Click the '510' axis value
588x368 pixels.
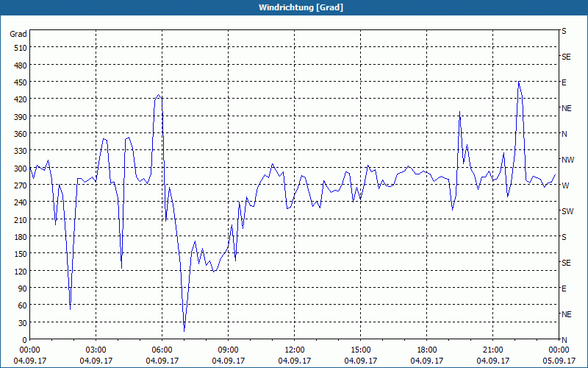[21, 48]
